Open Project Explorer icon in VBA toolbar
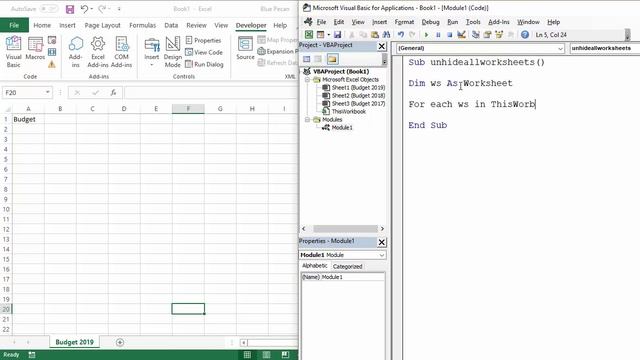 (476, 35)
